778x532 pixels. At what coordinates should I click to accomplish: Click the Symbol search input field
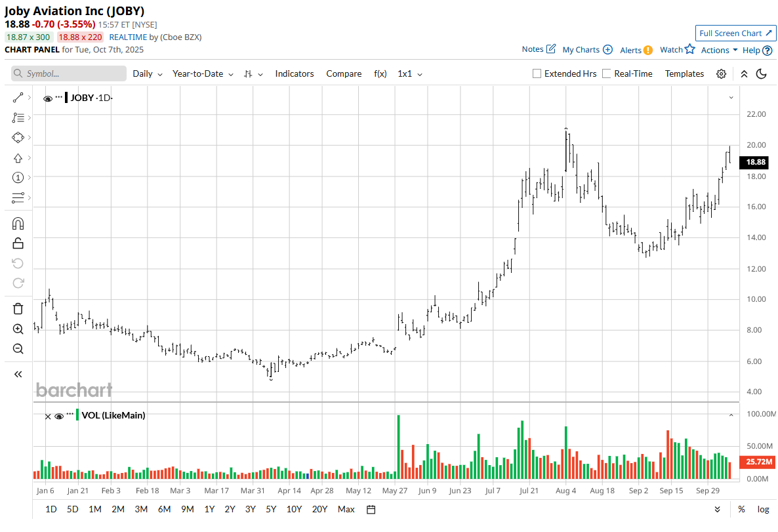pos(69,73)
